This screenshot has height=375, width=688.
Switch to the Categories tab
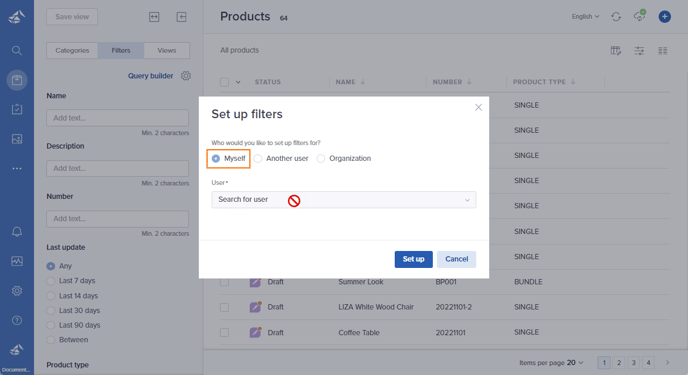pyautogui.click(x=72, y=50)
